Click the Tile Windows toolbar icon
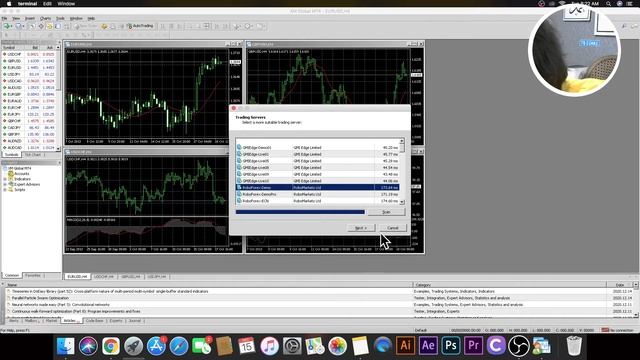Image resolution: width=640 pixels, height=360 pixels. tap(207, 26)
